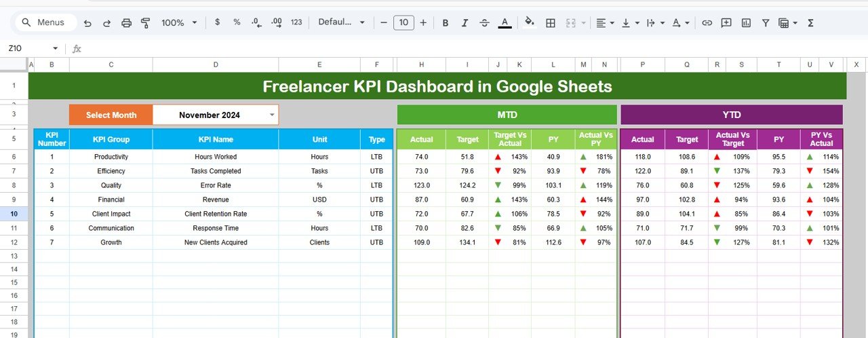Open the November 2024 month dropdown

click(x=273, y=115)
